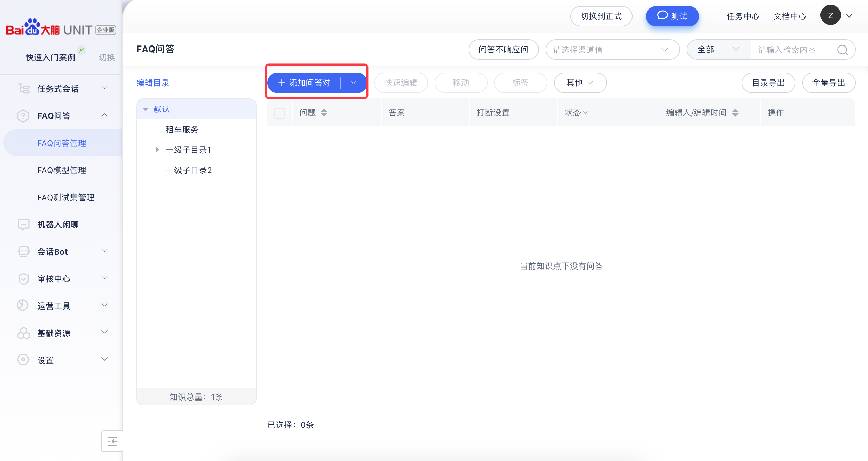Open the 请选择渠道值 dropdown
The image size is (868, 461).
coord(612,50)
